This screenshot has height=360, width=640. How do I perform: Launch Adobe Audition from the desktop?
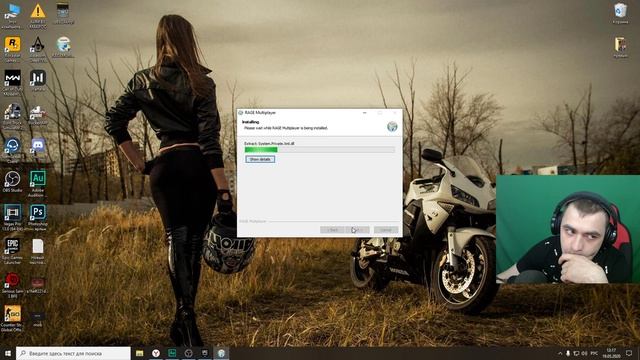[x=38, y=184]
